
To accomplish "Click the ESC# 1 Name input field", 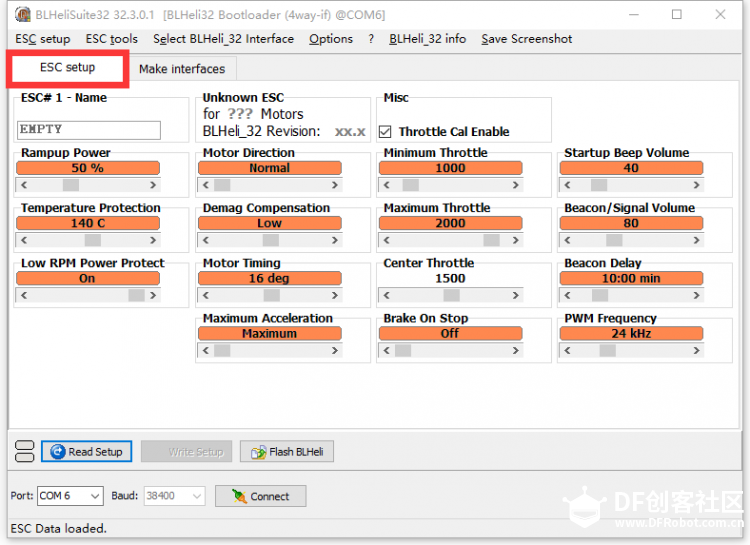I will pos(89,130).
